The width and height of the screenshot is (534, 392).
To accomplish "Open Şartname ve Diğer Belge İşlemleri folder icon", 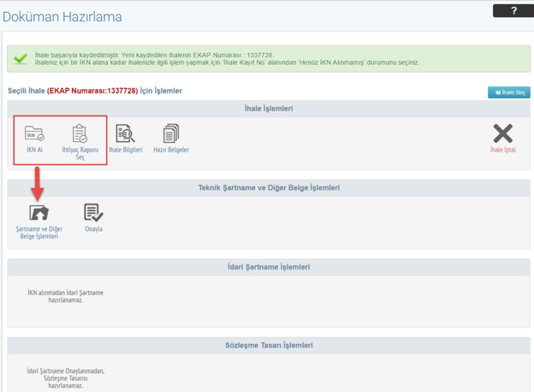I will [39, 213].
